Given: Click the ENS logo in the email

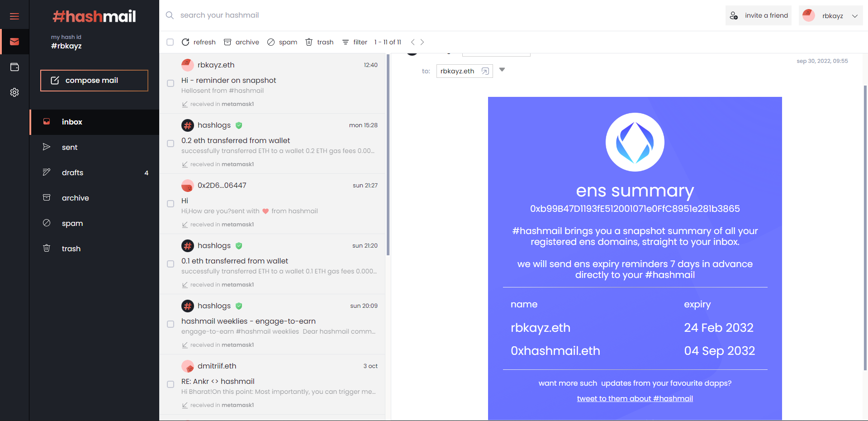Looking at the screenshot, I should (x=635, y=142).
